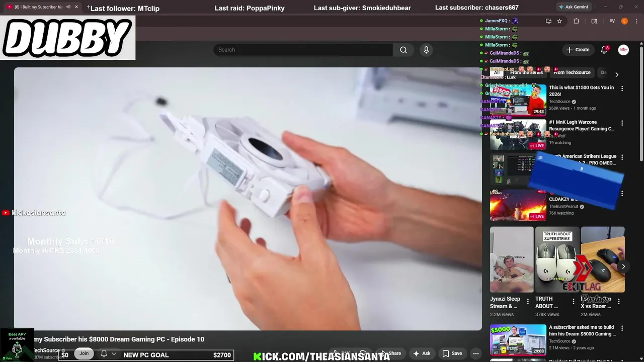This screenshot has width=644, height=362.
Task: Click the install app icon in address bar
Action: click(x=548, y=21)
